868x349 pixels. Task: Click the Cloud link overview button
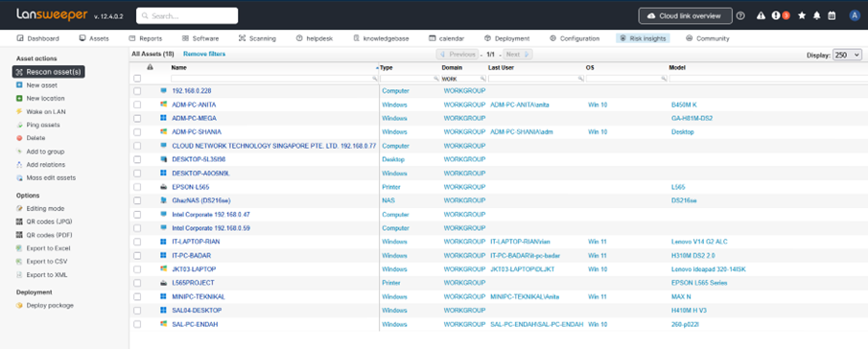(686, 16)
